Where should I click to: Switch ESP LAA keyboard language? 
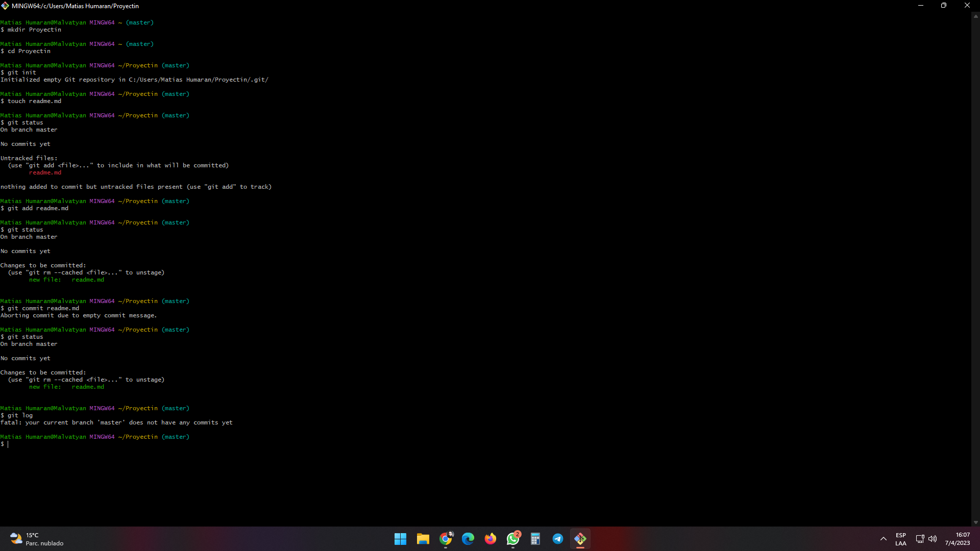pos(900,539)
